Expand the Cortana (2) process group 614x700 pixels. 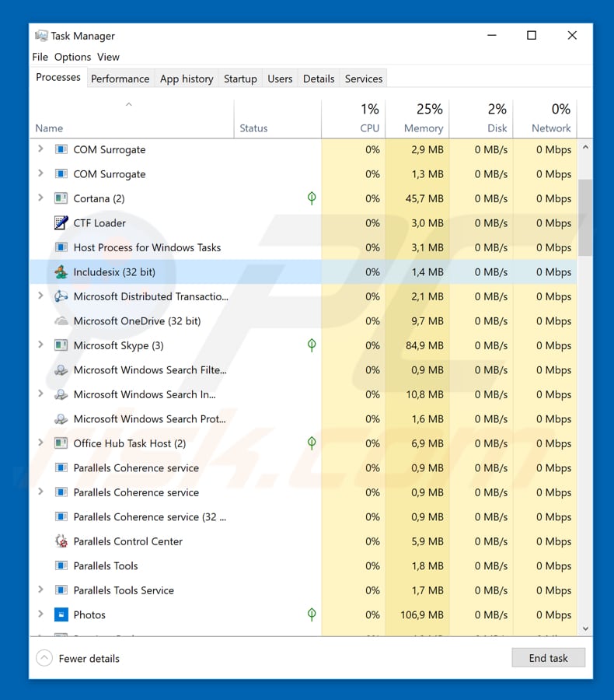[x=40, y=198]
